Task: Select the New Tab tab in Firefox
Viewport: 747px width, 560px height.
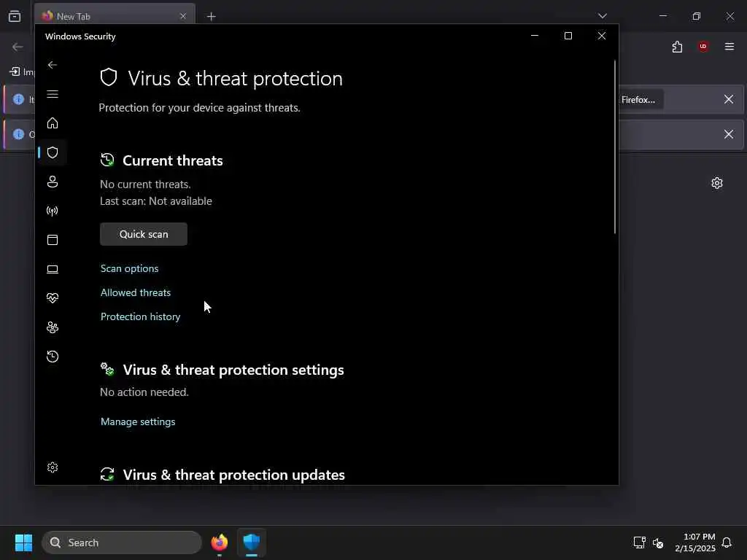Action: [x=115, y=16]
